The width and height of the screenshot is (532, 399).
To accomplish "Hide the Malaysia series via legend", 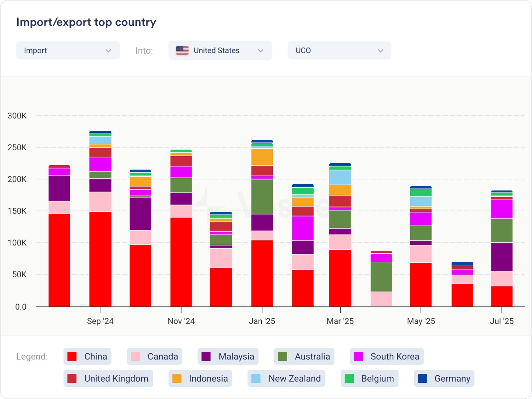I will point(228,356).
